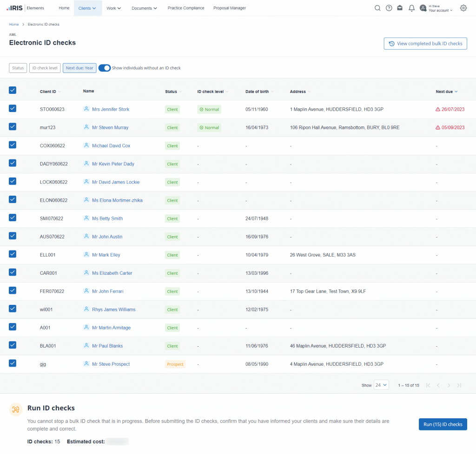Click the Home breadcrumb link
Viewport: 476px width, 455px height.
tap(14, 24)
